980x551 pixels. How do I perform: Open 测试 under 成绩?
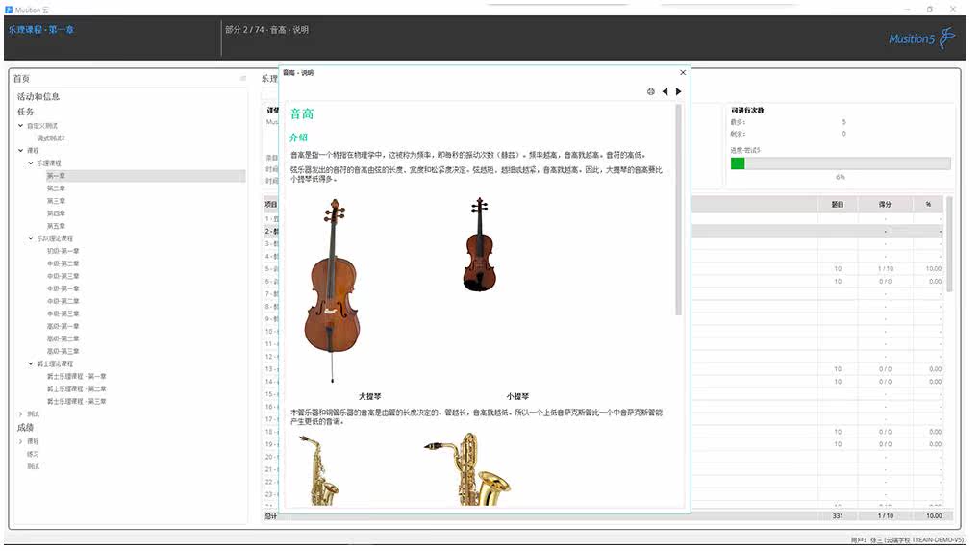pos(33,466)
